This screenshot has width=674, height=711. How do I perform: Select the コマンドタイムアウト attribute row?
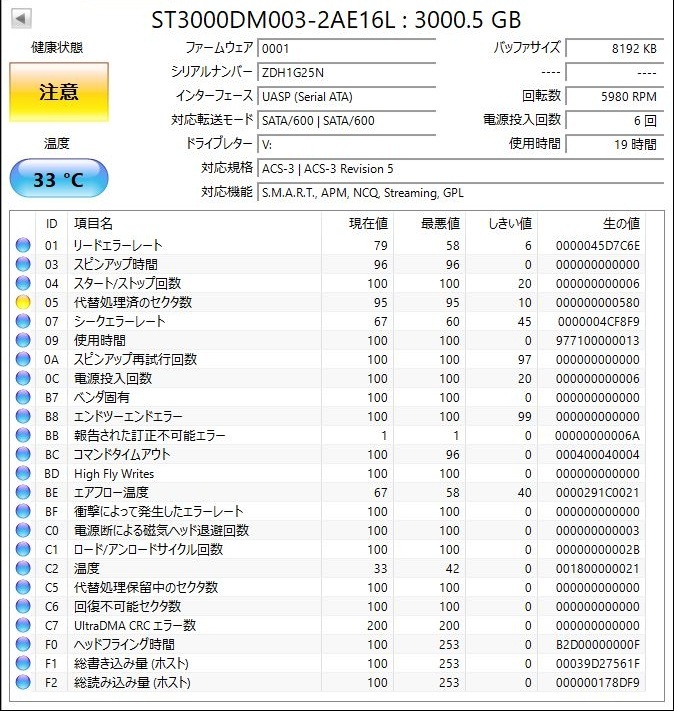pos(327,454)
